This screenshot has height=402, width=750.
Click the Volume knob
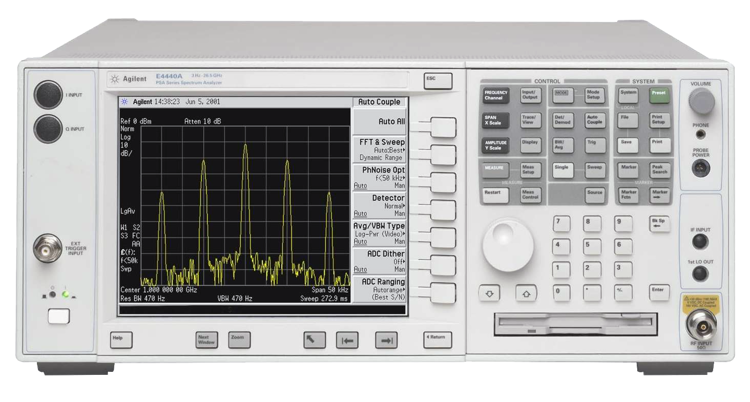click(x=702, y=100)
